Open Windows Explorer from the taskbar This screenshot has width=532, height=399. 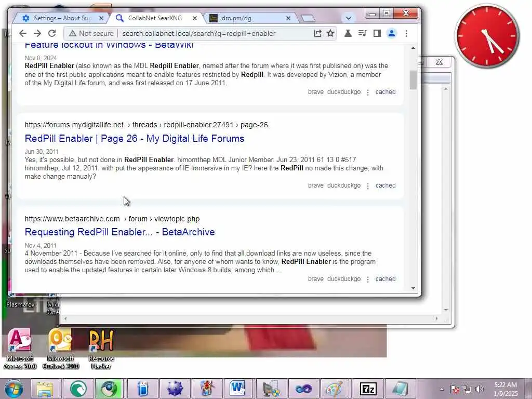[x=45, y=389]
